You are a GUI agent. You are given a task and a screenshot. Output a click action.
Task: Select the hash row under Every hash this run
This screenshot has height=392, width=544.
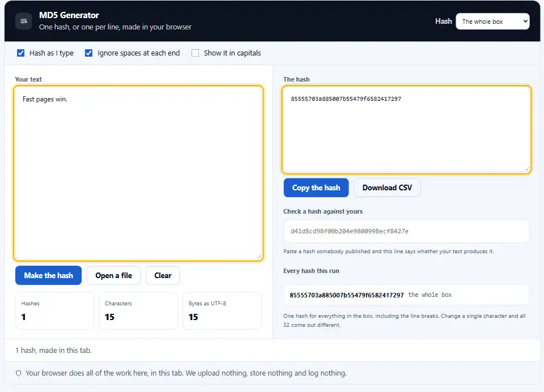coord(406,295)
